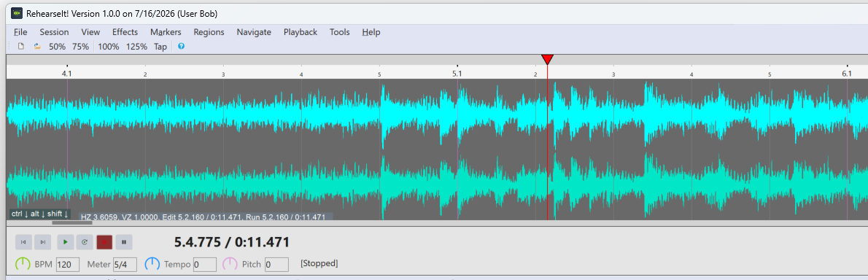The width and height of the screenshot is (868, 280).
Task: Open the View menu
Action: pyautogui.click(x=90, y=32)
